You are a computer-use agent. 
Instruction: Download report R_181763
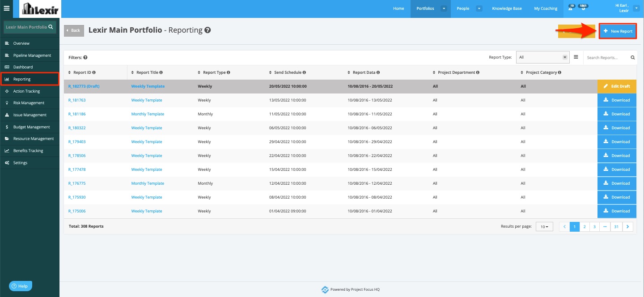(617, 100)
